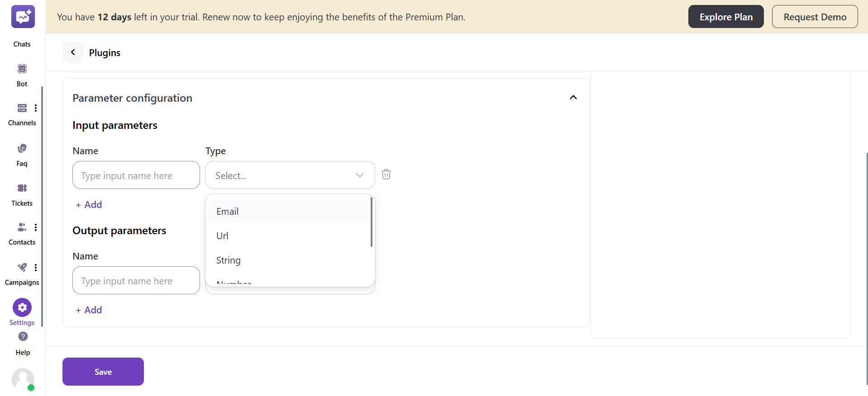Open the Contacts three-dot menu
Viewport: 868px width, 396px height.
36,227
